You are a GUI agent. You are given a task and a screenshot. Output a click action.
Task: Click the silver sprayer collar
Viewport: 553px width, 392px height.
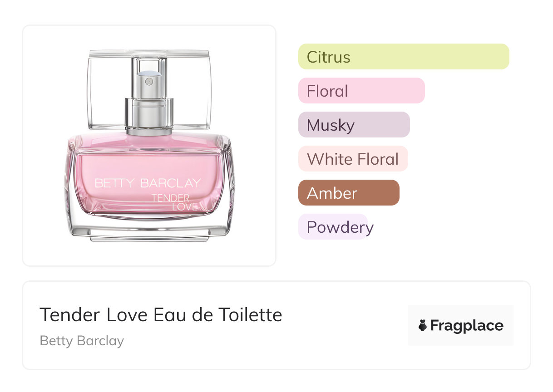(x=149, y=113)
